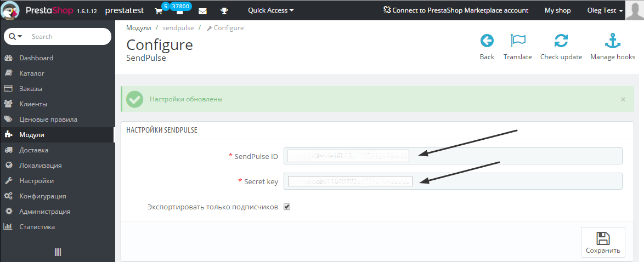
Task: Click green success checkmark icon
Action: point(135,99)
